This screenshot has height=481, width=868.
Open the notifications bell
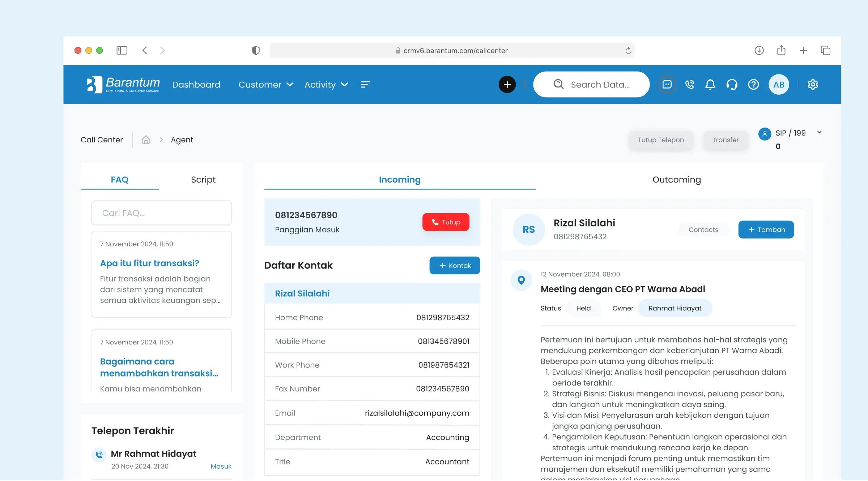pos(710,84)
